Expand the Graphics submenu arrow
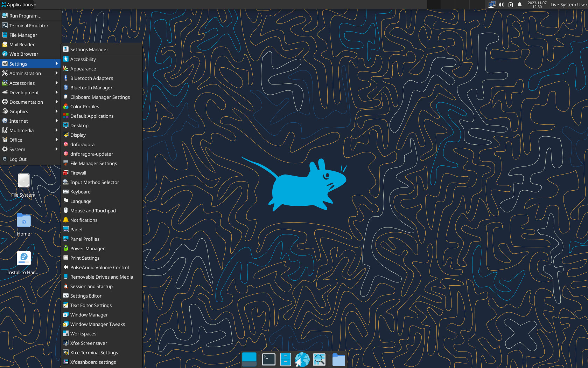588x368 pixels. coord(56,111)
